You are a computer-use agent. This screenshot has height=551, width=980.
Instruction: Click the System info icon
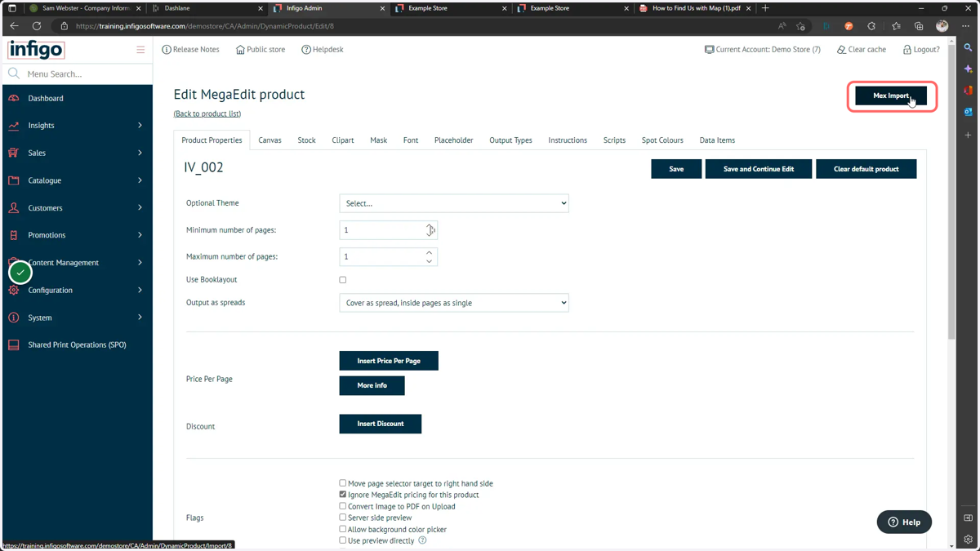point(14,318)
